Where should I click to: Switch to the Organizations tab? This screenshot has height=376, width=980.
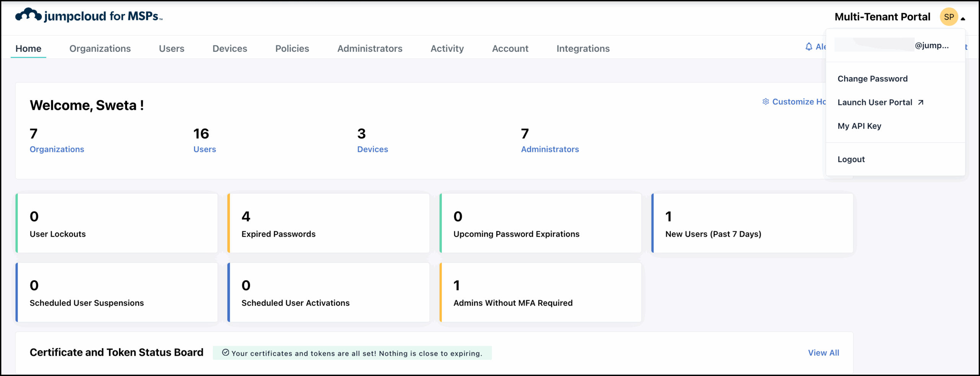point(100,49)
